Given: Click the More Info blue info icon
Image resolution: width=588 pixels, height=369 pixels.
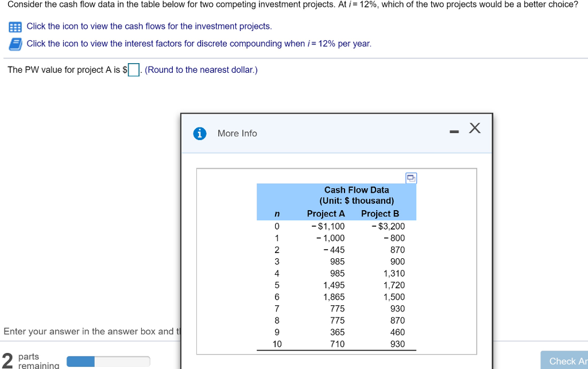Looking at the screenshot, I should [x=199, y=133].
